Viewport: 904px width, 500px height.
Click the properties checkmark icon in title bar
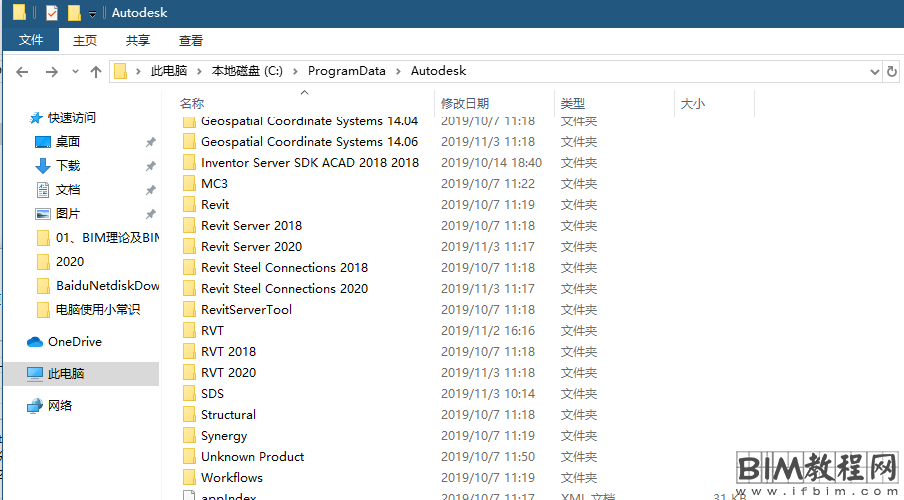[x=52, y=13]
